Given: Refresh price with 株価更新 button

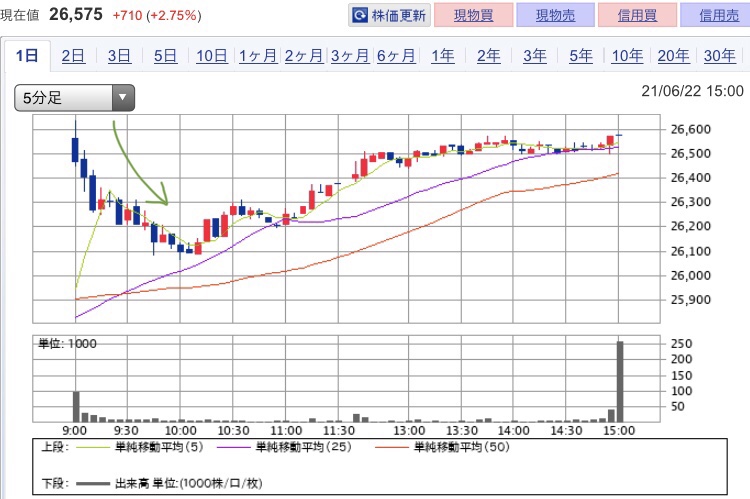Looking at the screenshot, I should pos(389,15).
